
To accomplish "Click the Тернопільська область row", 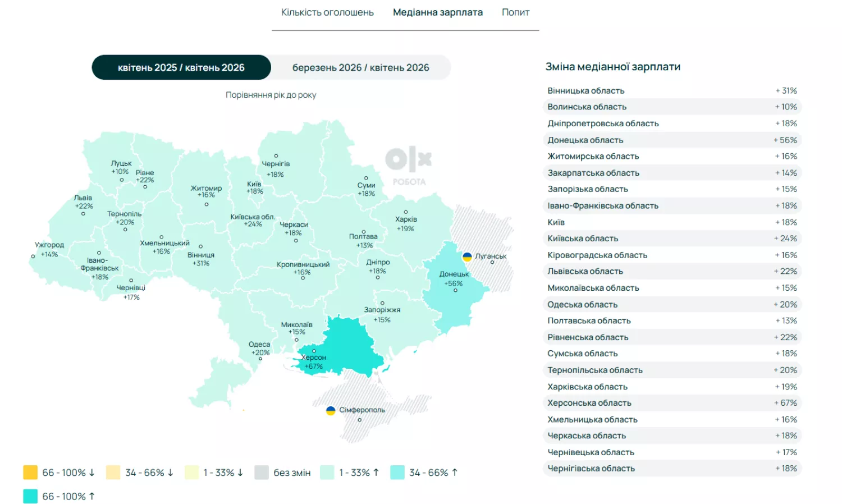I will pyautogui.click(x=672, y=370).
